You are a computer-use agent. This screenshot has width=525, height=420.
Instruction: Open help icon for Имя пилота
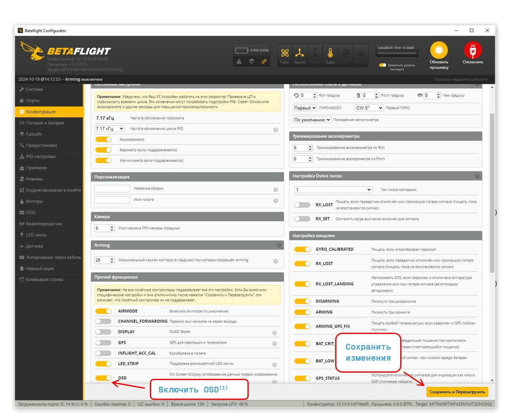click(x=275, y=201)
